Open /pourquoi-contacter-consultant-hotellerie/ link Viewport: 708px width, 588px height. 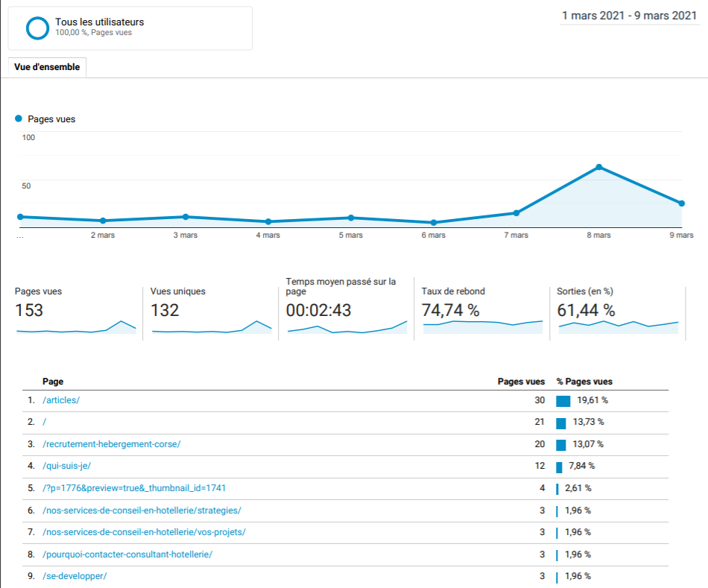[127, 554]
